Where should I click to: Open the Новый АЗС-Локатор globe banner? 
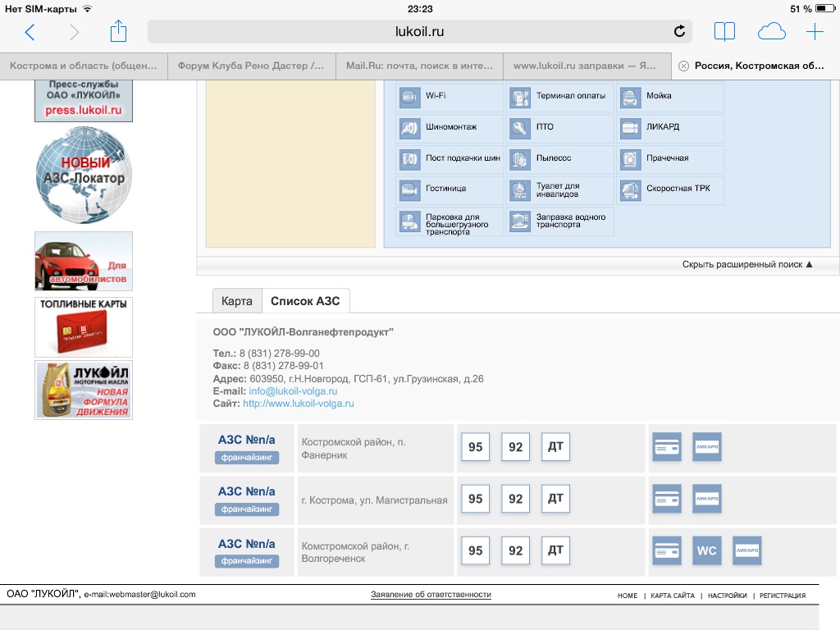84,175
